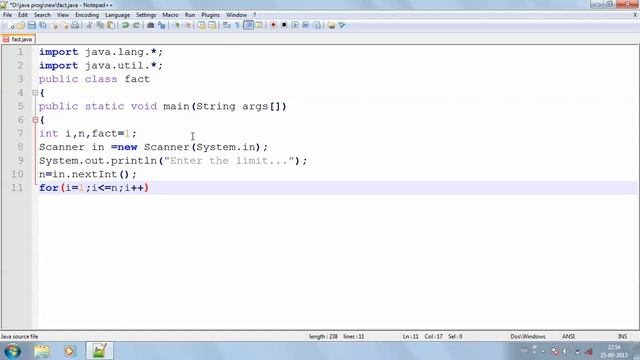Click the blue triangle icon ending the toolbar
Image resolution: width=640 pixels, height=360 pixels.
342,25
